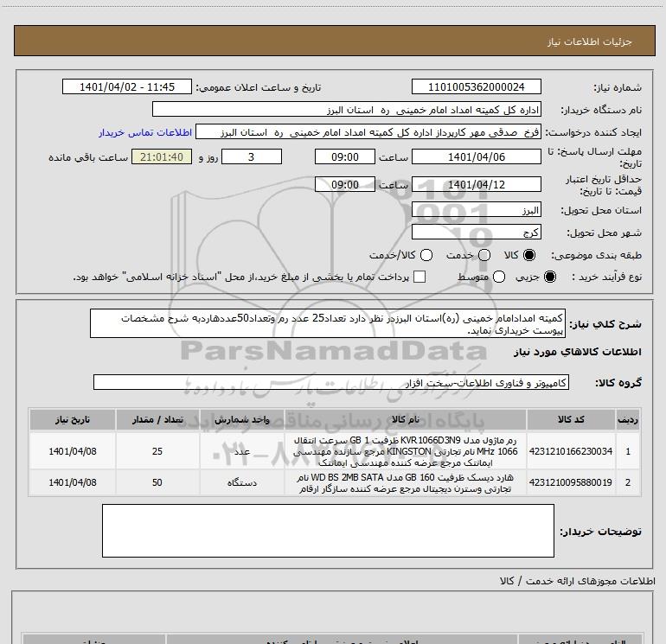
Task: Click the اطلاعات مجوزهای ارائه خدمت / کالا heading
Action: [x=577, y=581]
